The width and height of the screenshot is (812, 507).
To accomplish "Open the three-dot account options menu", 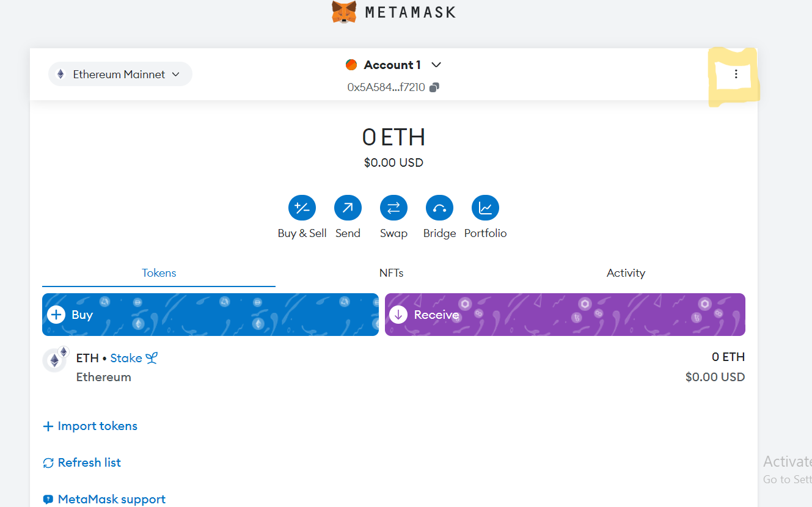I will click(736, 74).
